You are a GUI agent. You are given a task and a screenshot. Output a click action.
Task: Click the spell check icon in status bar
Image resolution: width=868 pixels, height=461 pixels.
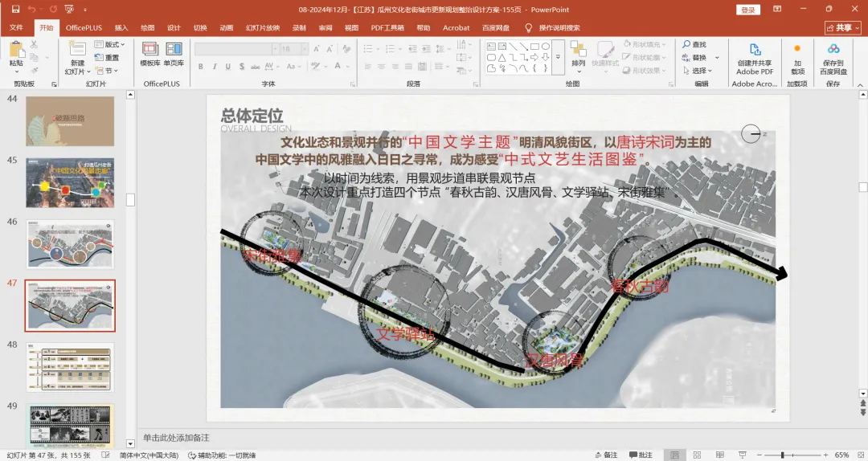(106, 455)
